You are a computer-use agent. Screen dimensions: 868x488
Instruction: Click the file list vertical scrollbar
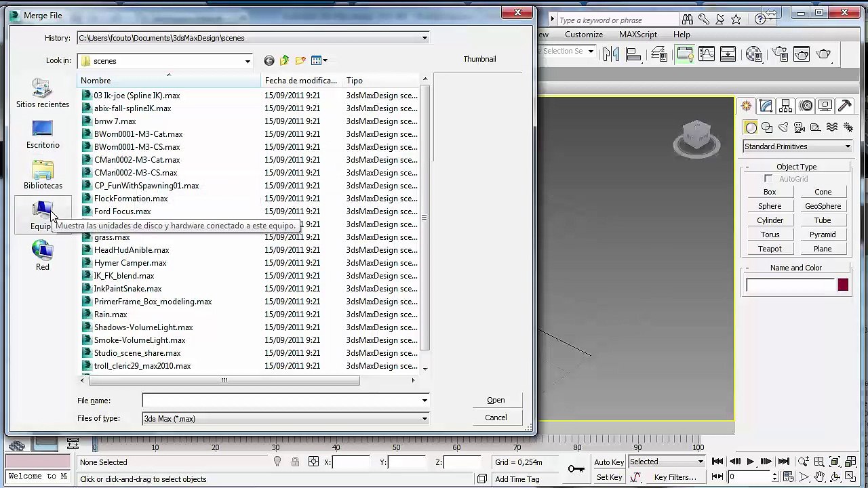(x=425, y=217)
